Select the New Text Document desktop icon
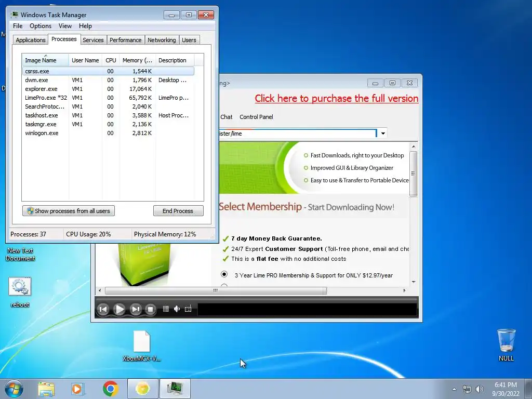The height and width of the screenshot is (399, 532). [20, 254]
